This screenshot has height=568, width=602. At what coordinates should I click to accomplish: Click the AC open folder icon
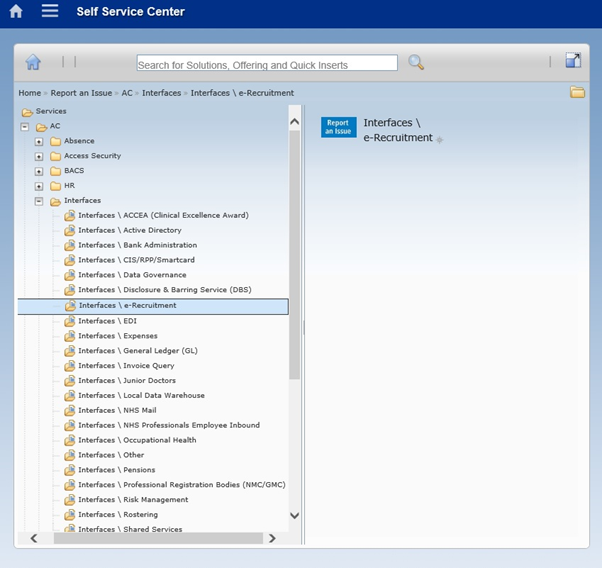tap(41, 127)
